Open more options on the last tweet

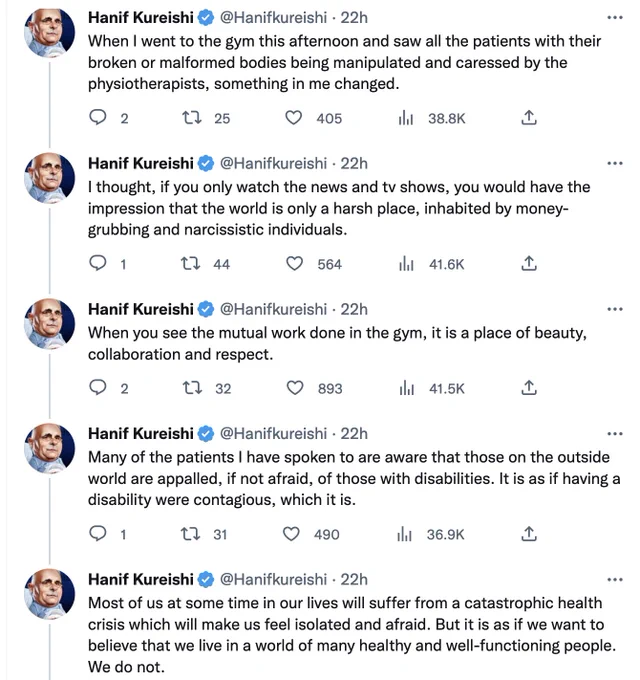click(x=615, y=579)
